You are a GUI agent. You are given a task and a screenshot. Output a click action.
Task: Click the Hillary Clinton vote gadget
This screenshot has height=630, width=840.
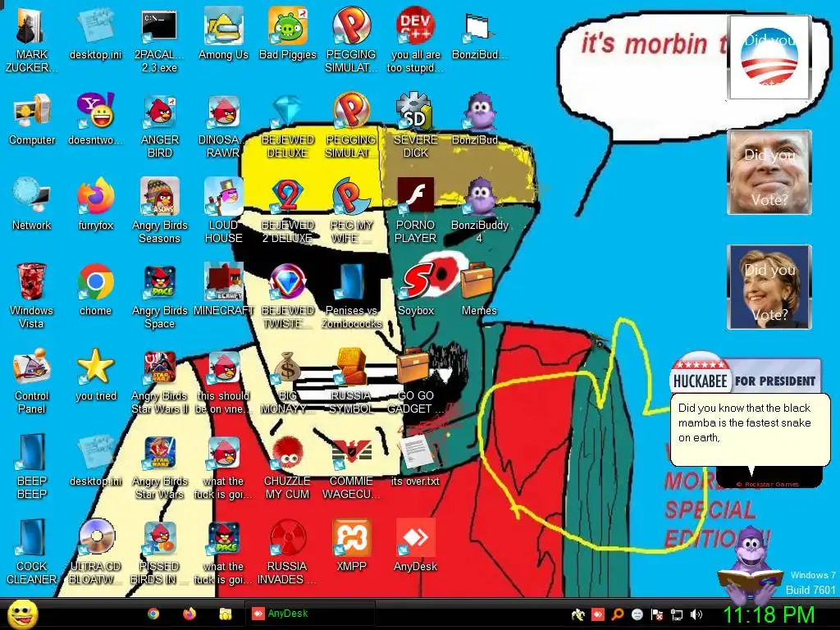769,286
